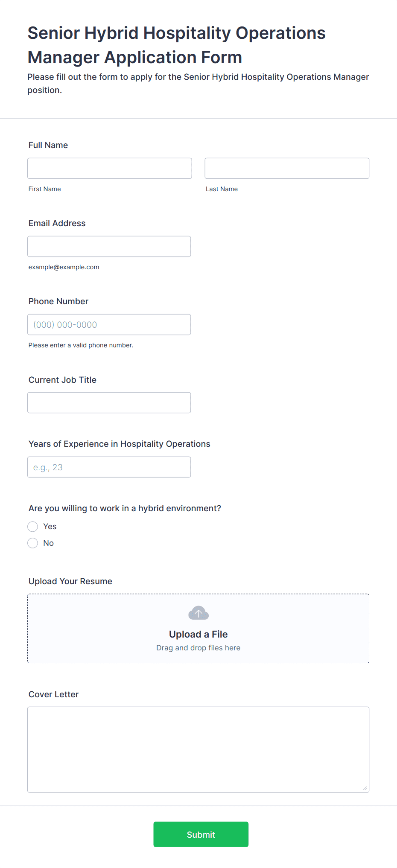The image size is (397, 868).
Task: Select the No radio button
Action: point(33,543)
